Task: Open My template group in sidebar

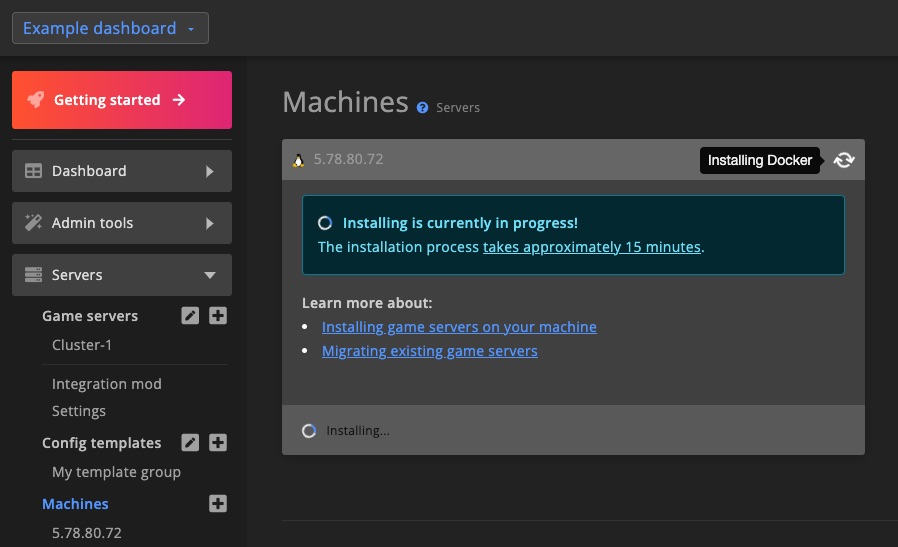Action: point(116,472)
